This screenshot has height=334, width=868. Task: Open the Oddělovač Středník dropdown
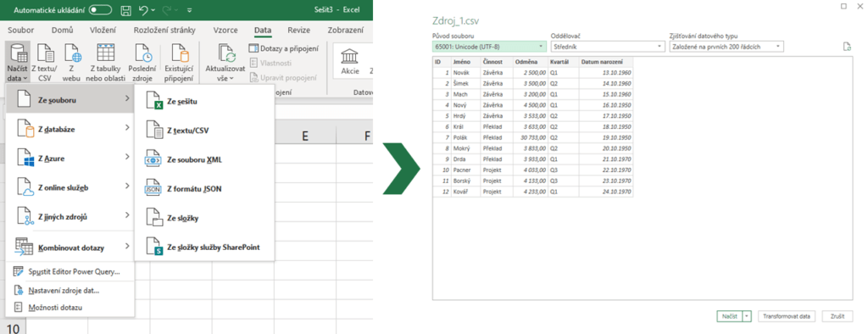point(607,47)
